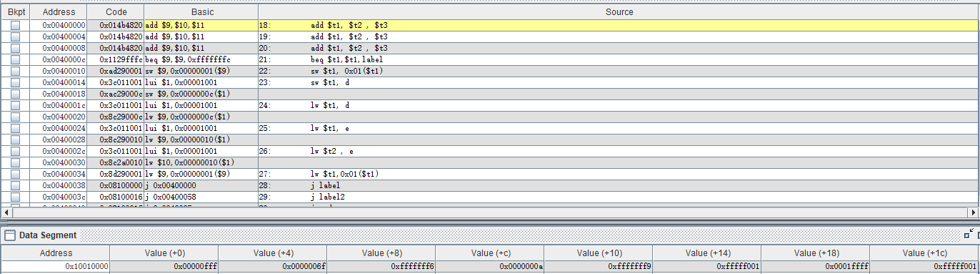Click Value (+14) column header
This screenshot has height=274, width=980.
click(x=707, y=253)
